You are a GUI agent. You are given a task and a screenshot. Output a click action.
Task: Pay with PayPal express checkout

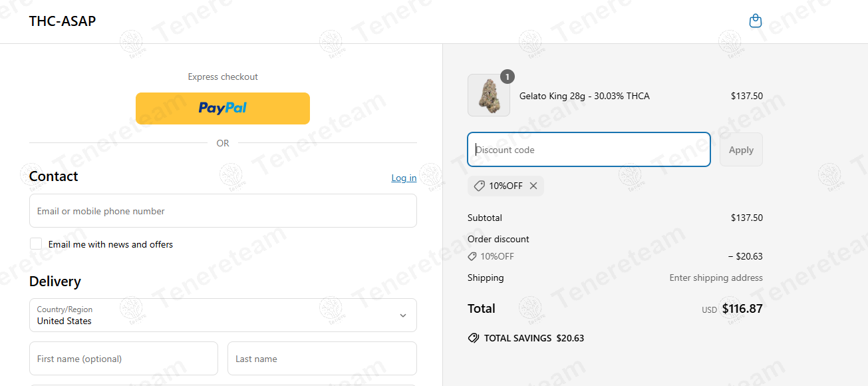[223, 108]
